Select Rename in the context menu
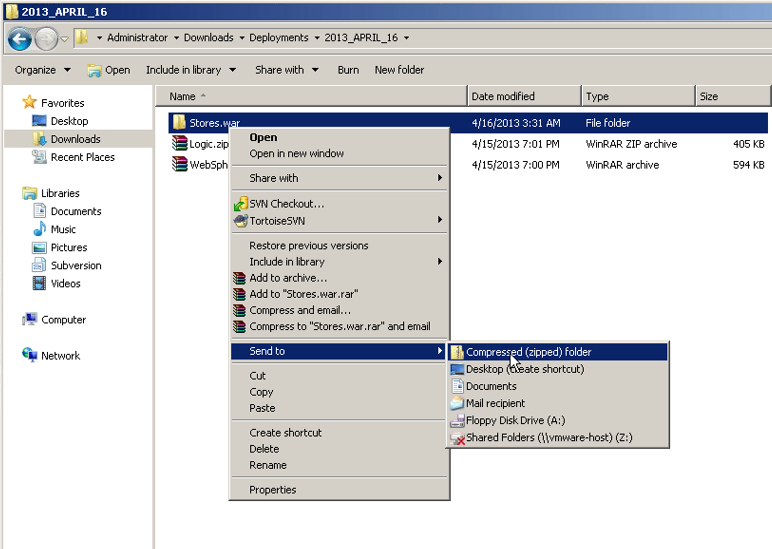The image size is (772, 549). click(267, 465)
